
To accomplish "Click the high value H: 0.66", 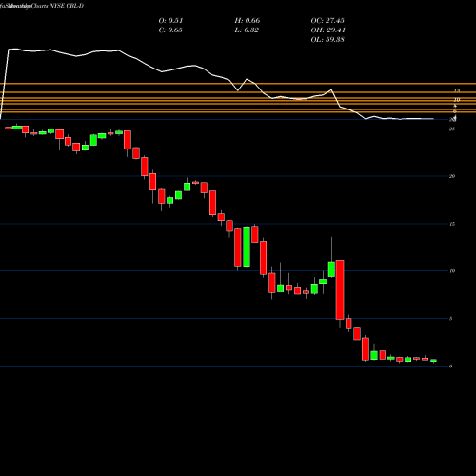I will pos(248,21).
